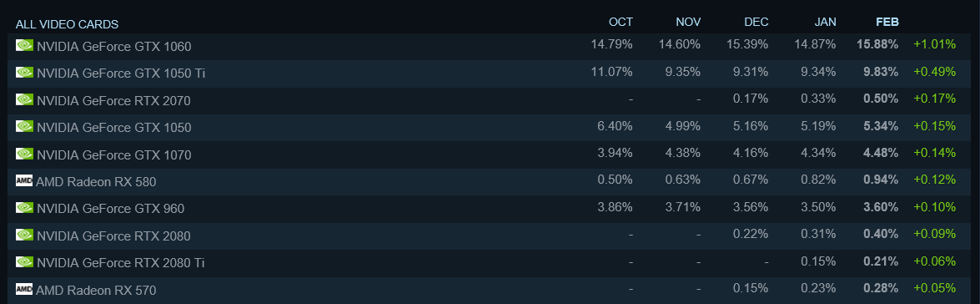Click the 15.88% February value
The height and width of the screenshot is (304, 980).
(877, 44)
